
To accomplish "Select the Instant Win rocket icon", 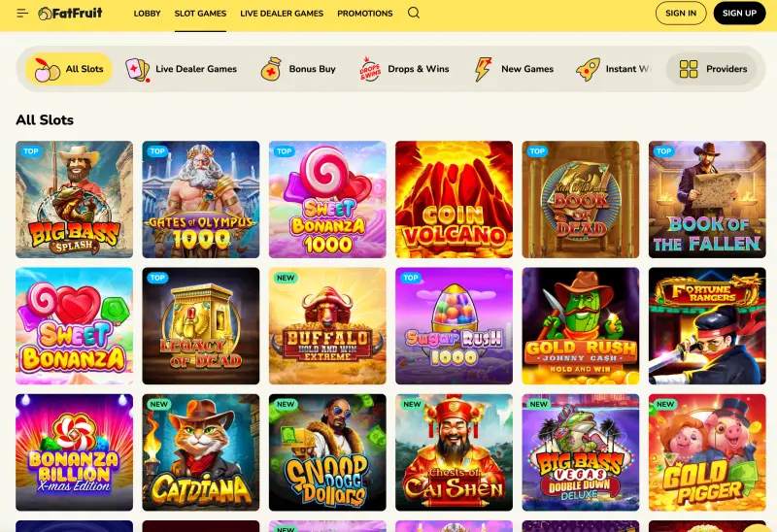I will pyautogui.click(x=589, y=69).
